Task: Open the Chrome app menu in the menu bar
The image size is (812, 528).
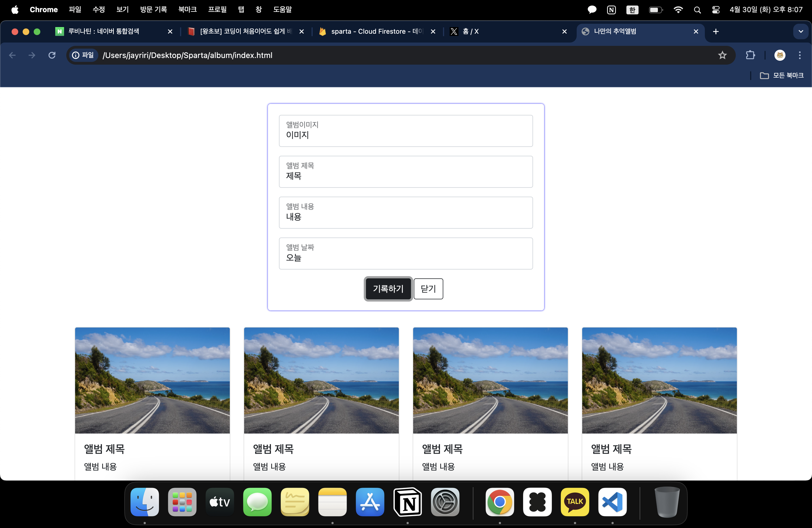Action: click(44, 10)
